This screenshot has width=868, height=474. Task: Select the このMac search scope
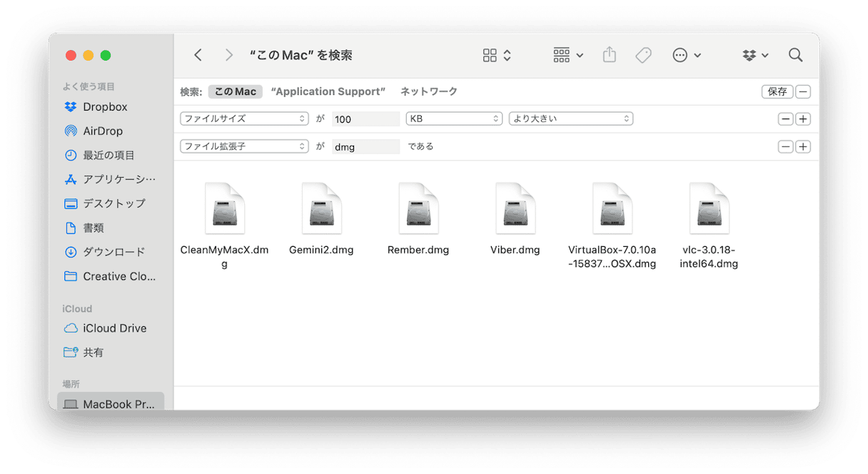click(236, 92)
